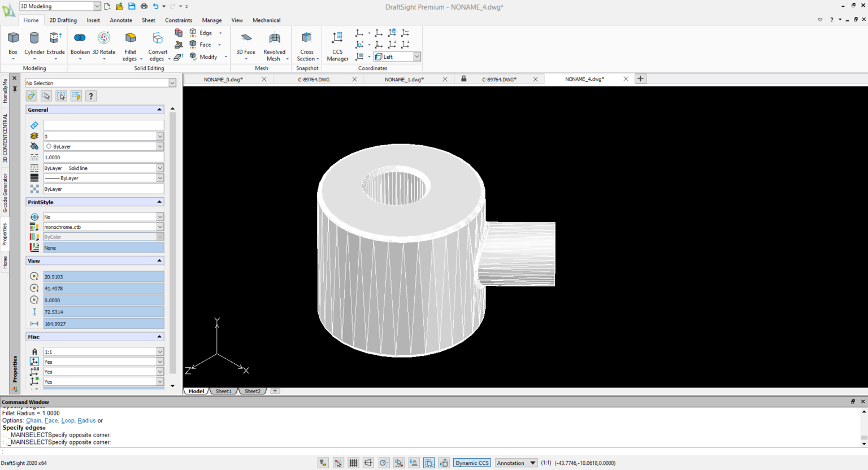Click the Cylinder tool icon
Screen dimensions: 868x470
[34, 38]
